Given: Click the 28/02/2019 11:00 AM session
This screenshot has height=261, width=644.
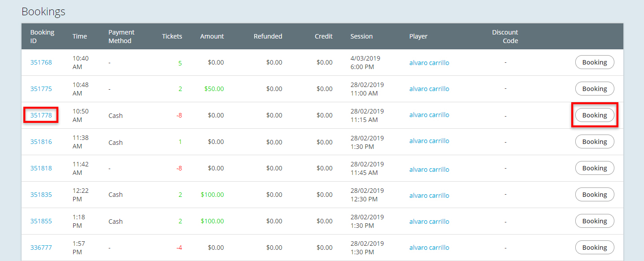Looking at the screenshot, I should [x=367, y=89].
